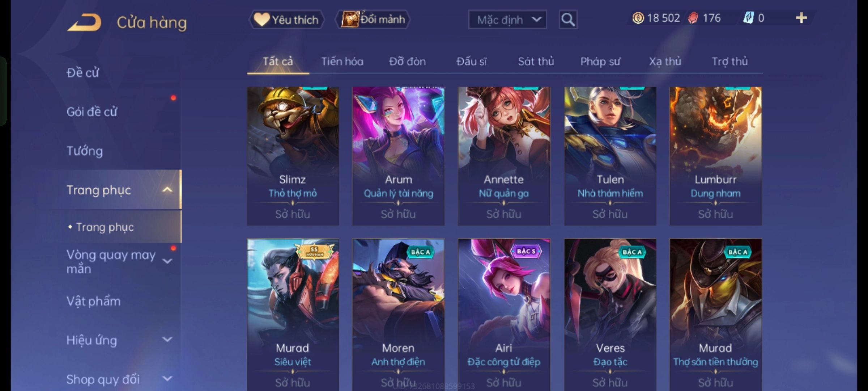Tap the gold coin balance icon

(x=638, y=18)
